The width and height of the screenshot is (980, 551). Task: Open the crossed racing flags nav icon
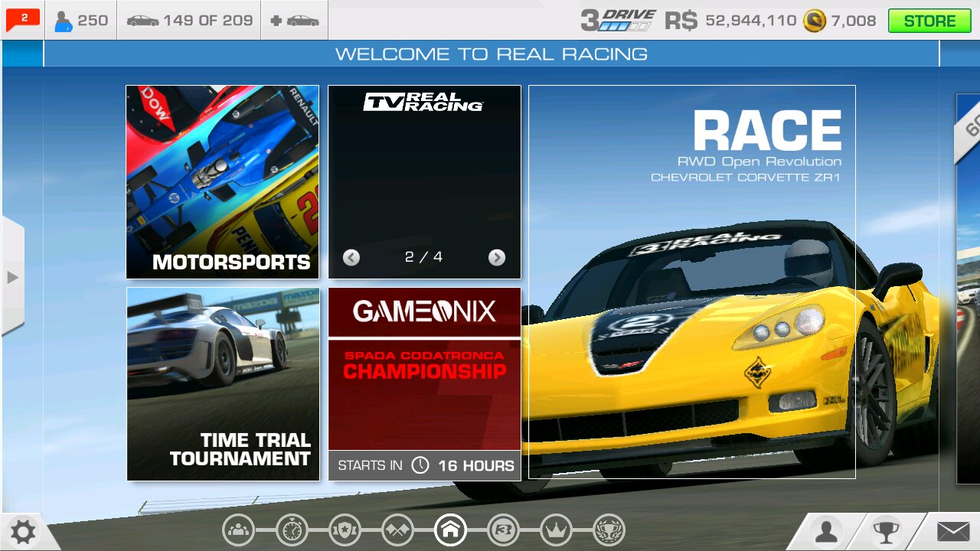[397, 529]
